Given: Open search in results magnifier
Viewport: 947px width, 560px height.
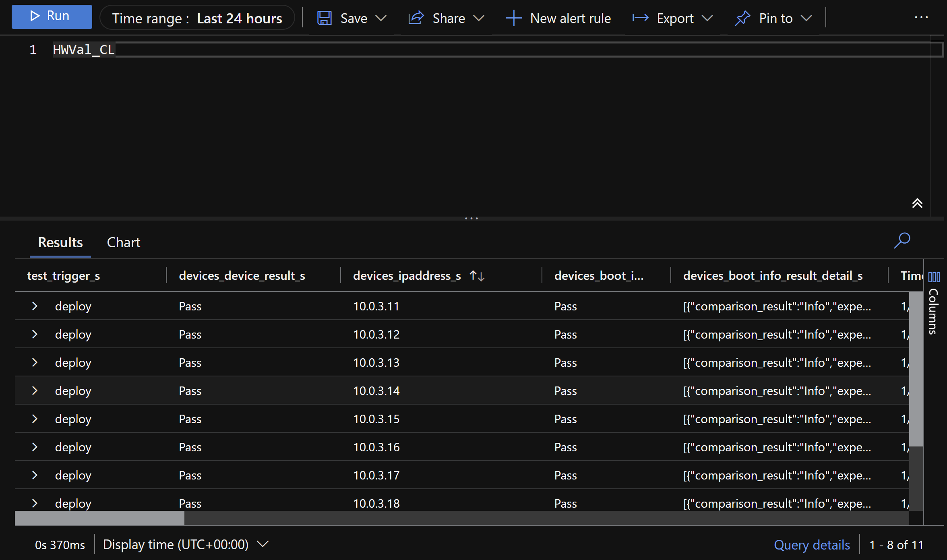Looking at the screenshot, I should (x=902, y=241).
